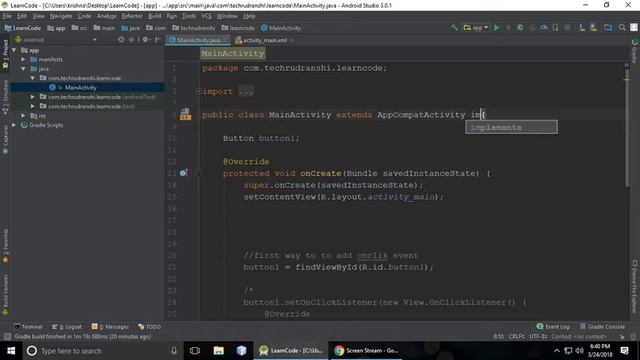Expand the res folder
Image resolution: width=640 pixels, height=360 pixels.
23,116
